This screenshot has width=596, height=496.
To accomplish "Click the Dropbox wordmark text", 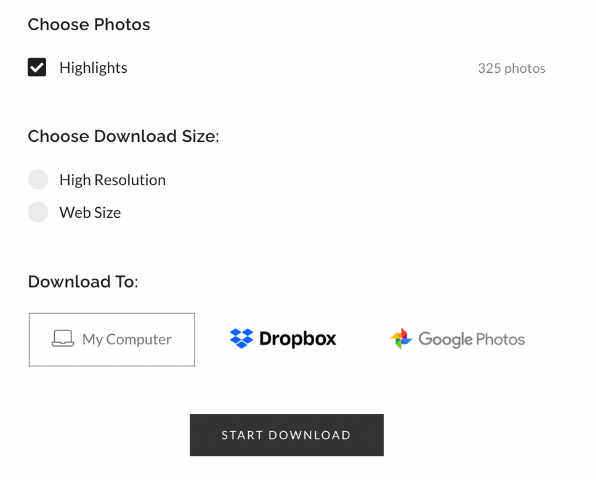I will 298,339.
